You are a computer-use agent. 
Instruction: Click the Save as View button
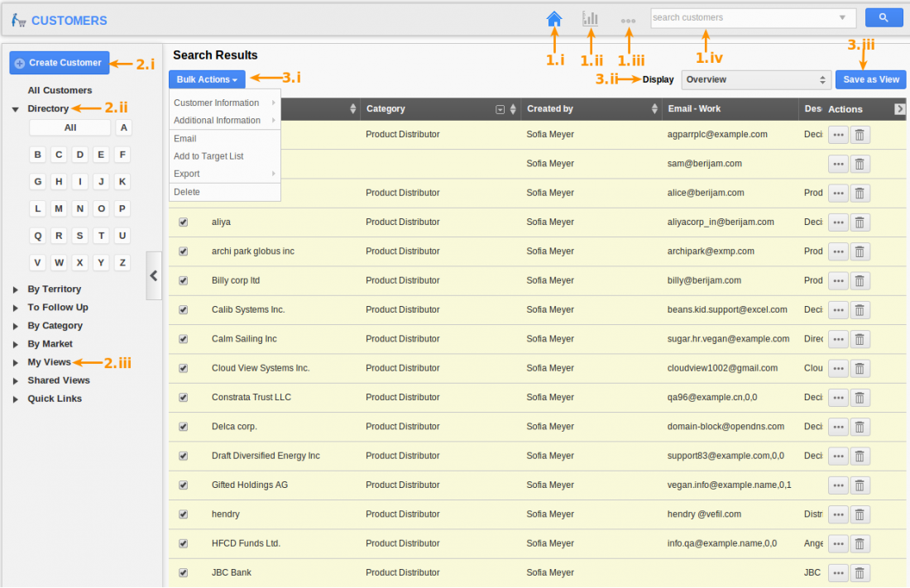point(870,79)
